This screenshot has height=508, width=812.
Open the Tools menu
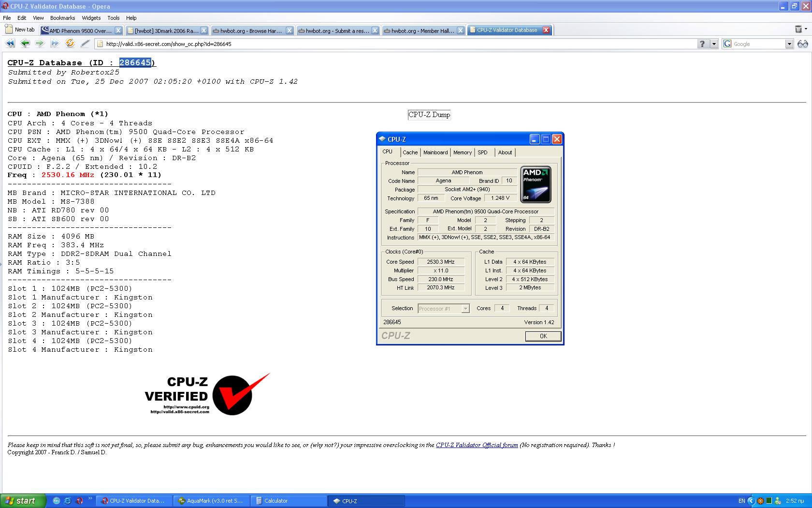click(x=114, y=18)
